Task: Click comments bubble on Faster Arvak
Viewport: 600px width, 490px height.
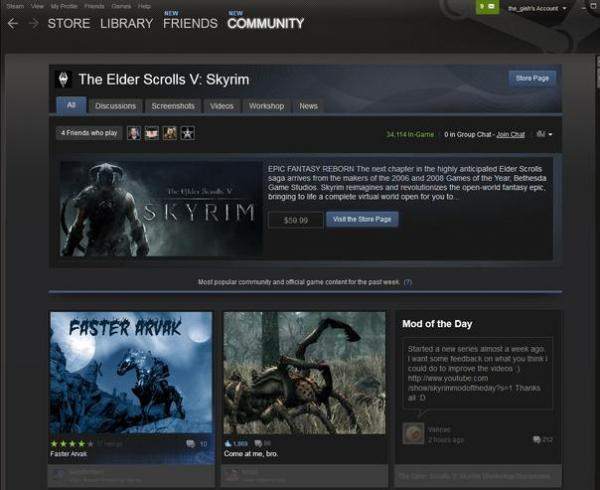Action: pos(190,442)
